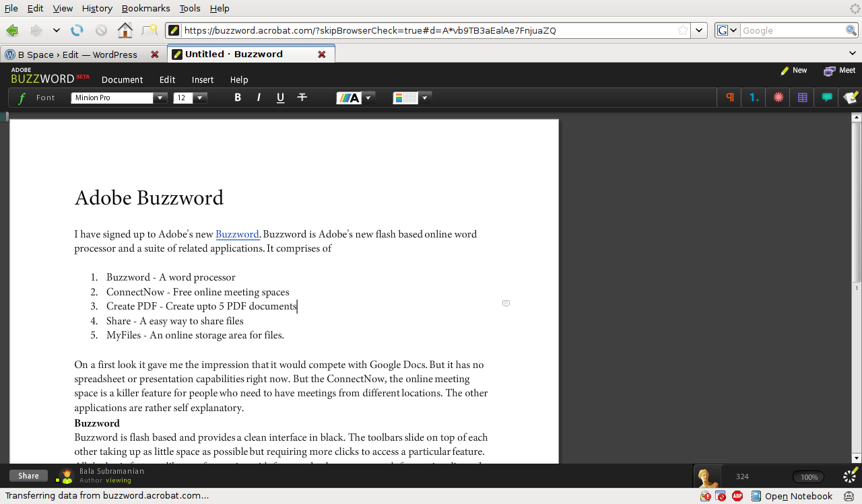Open the browser View menu

tap(63, 8)
